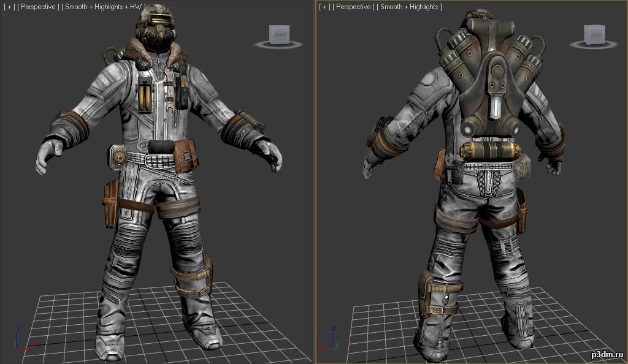This screenshot has width=628, height=364.
Task: Select the glowing vial on the backpack
Action: point(497,108)
